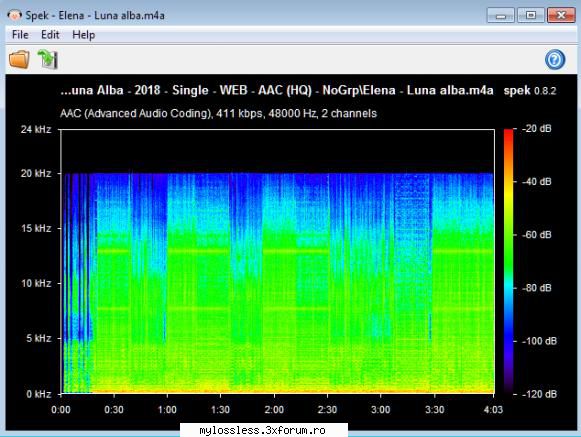Click the 0:00 time label
The height and width of the screenshot is (437, 581).
(61, 410)
